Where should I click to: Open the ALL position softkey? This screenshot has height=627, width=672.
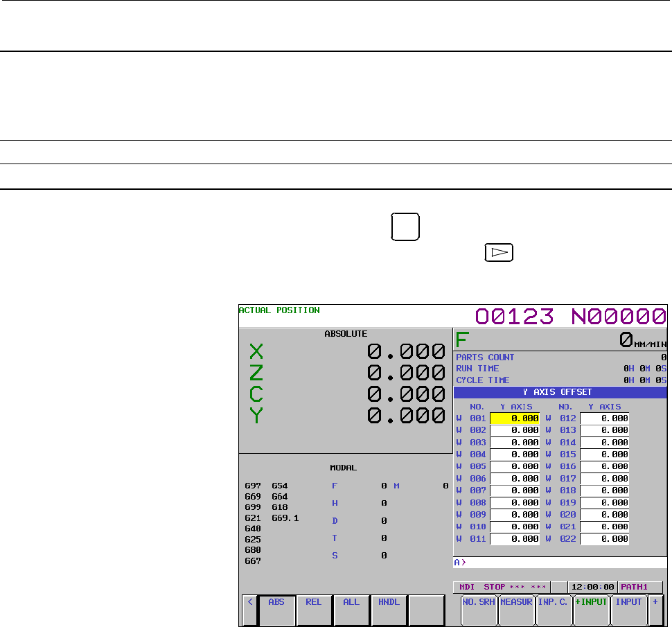pyautogui.click(x=351, y=610)
